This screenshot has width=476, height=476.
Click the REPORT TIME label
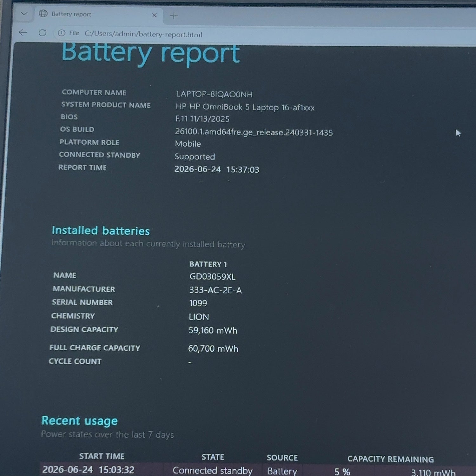click(83, 168)
